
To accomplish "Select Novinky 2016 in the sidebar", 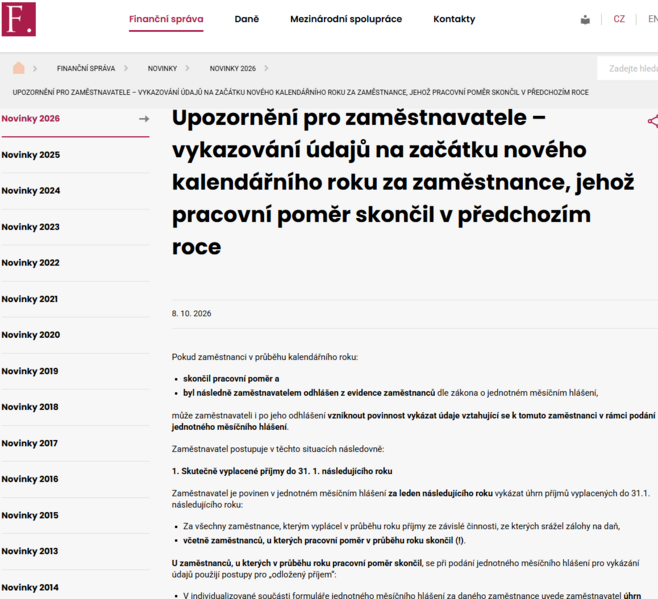I will click(x=30, y=479).
